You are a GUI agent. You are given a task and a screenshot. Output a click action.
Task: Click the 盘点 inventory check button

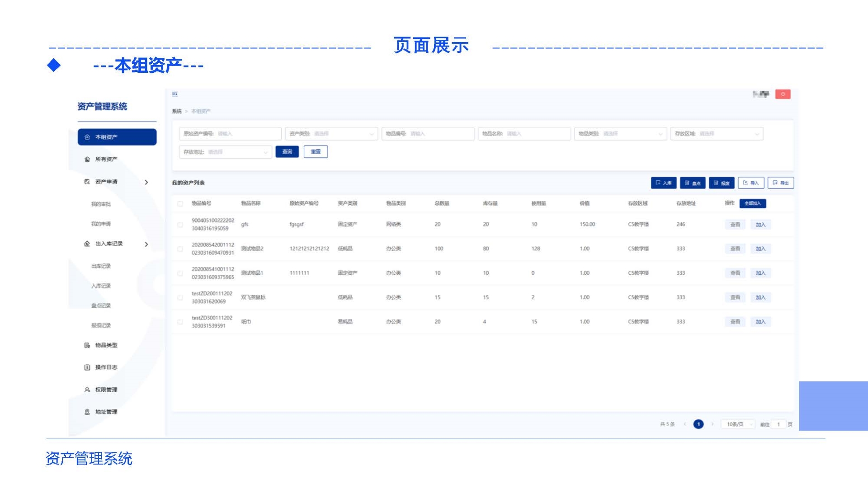point(692,183)
